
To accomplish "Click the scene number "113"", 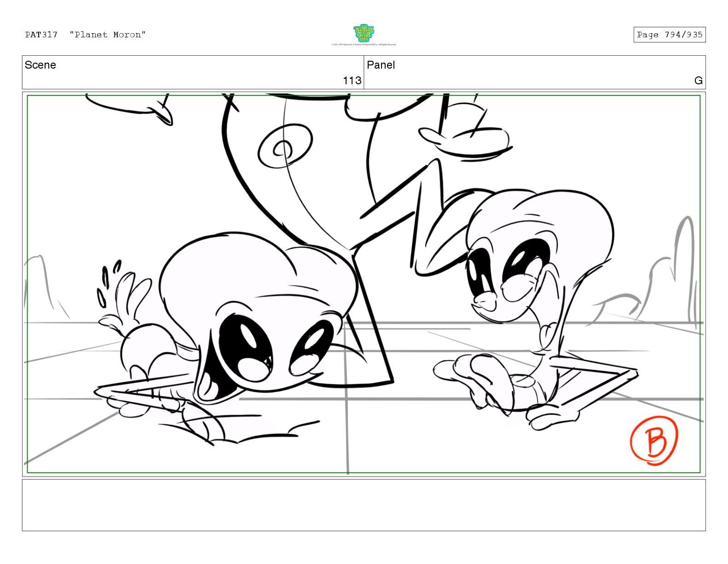I will (352, 81).
